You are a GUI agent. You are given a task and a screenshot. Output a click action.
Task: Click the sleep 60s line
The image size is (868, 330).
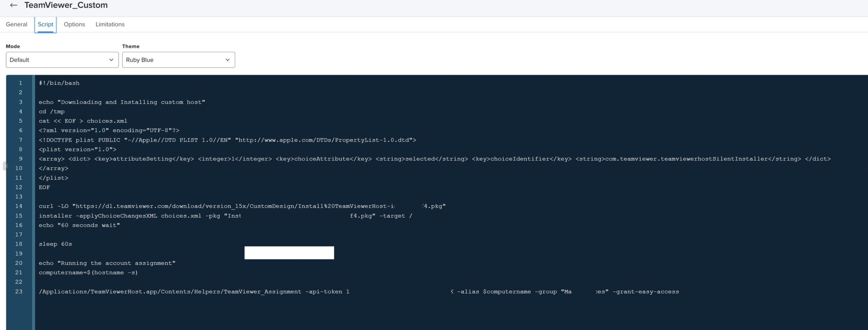[x=55, y=244]
